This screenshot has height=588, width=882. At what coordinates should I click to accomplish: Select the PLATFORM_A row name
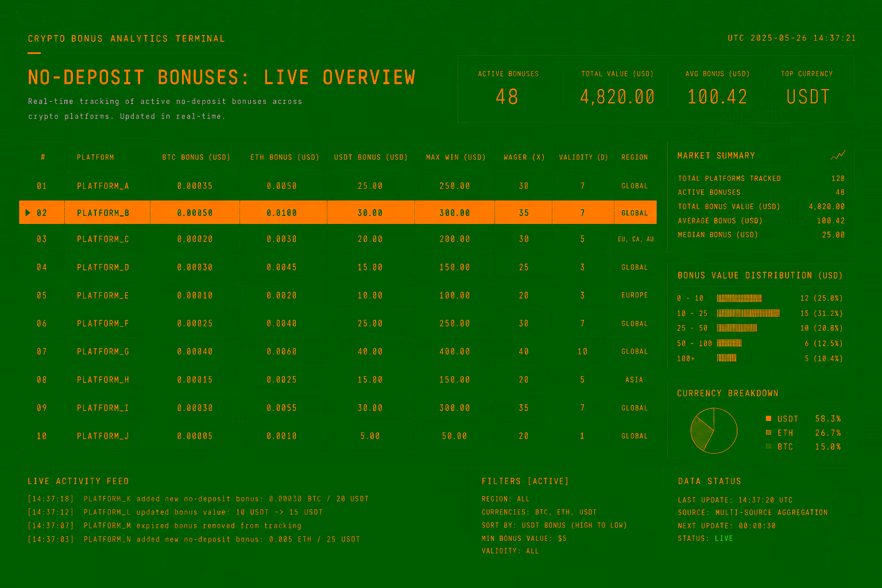point(103,186)
